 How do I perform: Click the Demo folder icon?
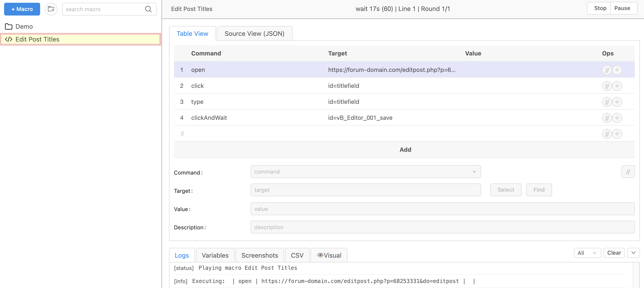(x=8, y=26)
